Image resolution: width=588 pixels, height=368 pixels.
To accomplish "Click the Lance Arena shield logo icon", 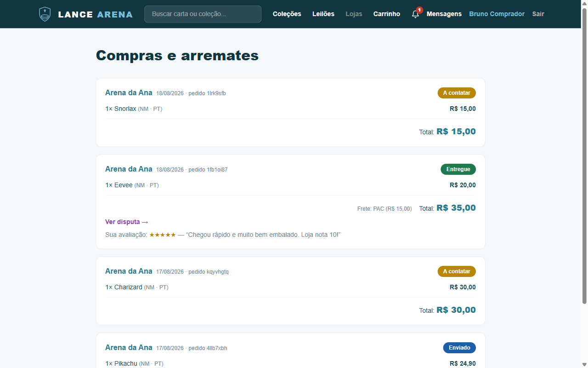I will click(x=45, y=14).
